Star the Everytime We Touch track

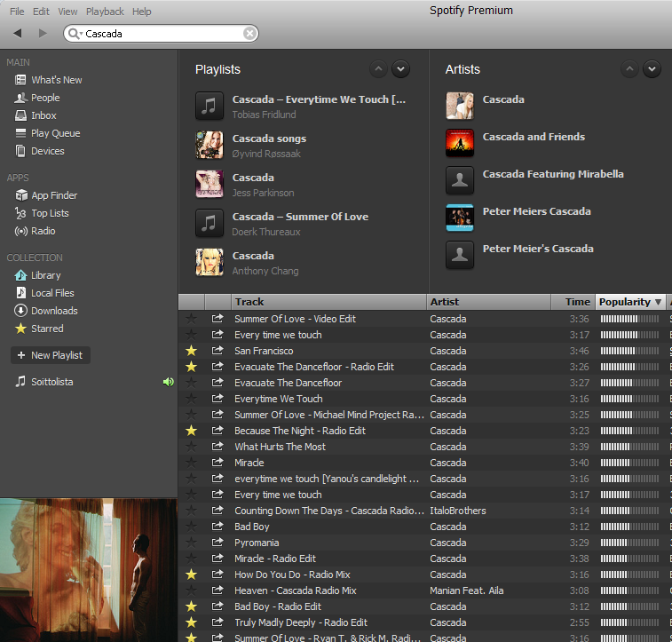click(191, 399)
